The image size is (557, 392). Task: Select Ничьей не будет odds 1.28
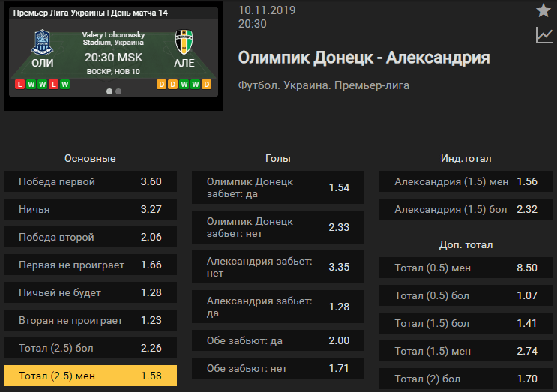pyautogui.click(x=90, y=292)
